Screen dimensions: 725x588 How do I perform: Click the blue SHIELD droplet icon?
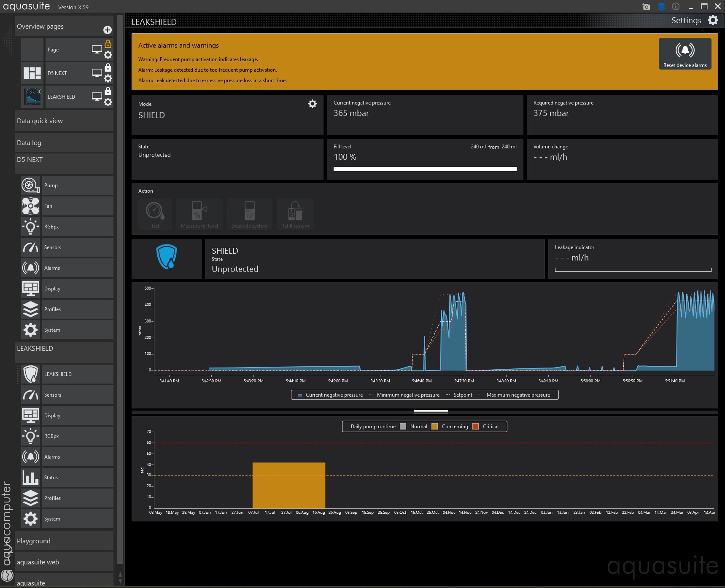167,257
